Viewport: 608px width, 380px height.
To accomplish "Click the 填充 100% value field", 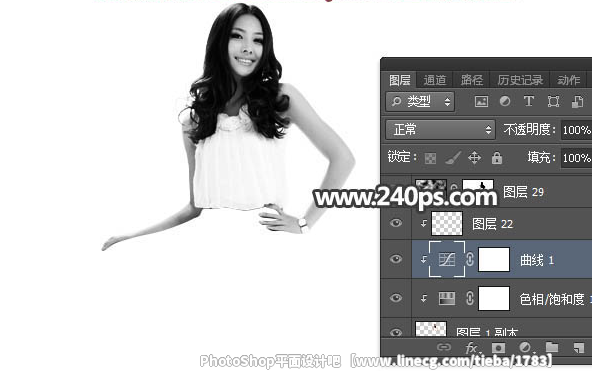I will coord(576,158).
